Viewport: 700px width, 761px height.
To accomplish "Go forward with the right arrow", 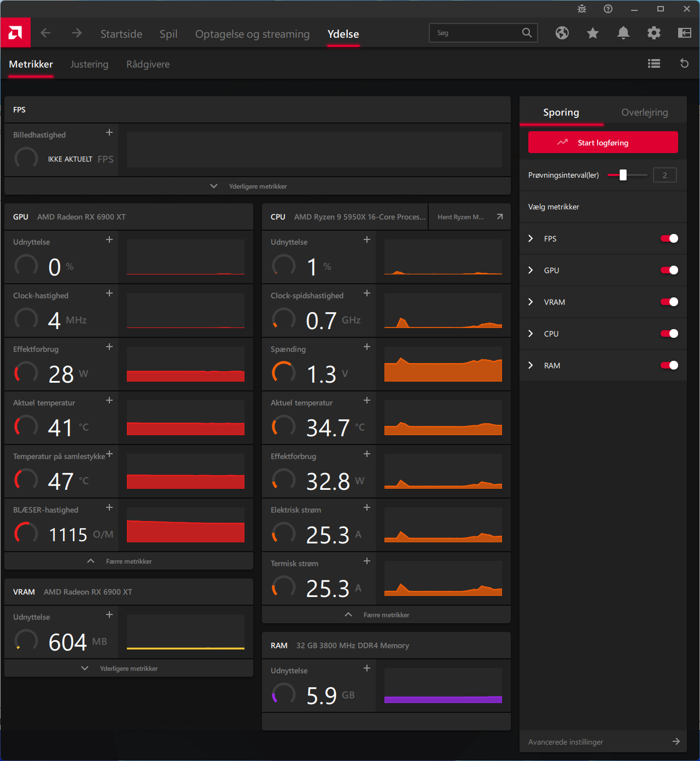I will coord(77,33).
